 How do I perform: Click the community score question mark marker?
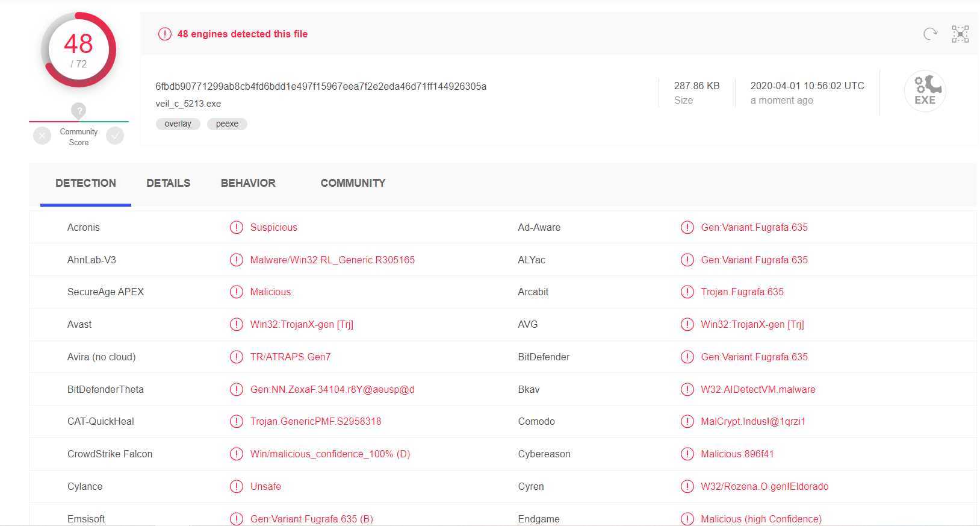[x=78, y=111]
